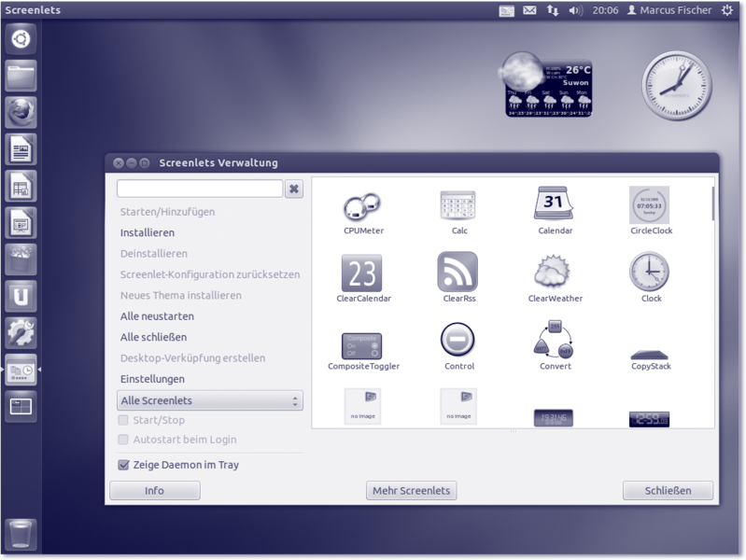Open Marcus Fischer user menu
746x560 pixels.
click(x=668, y=10)
